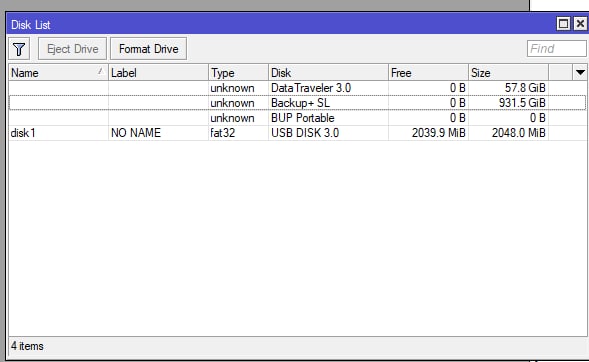Image resolution: width=589 pixels, height=362 pixels.
Task: Click the 57.8 GiB size value
Action: tap(525, 88)
